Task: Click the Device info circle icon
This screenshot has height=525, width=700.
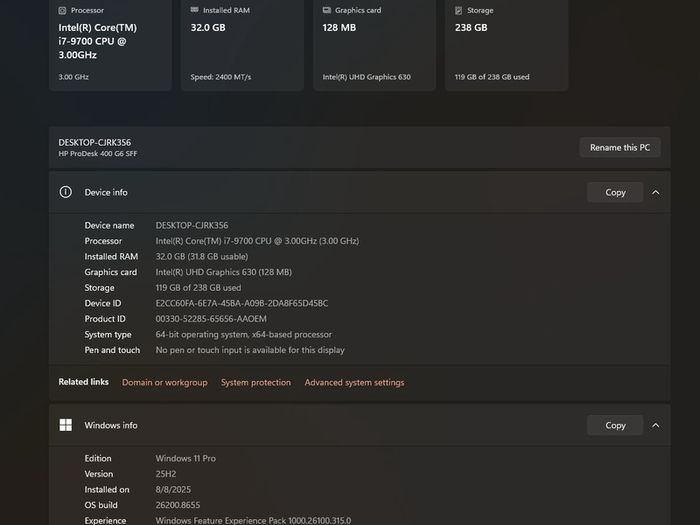Action: tap(66, 192)
